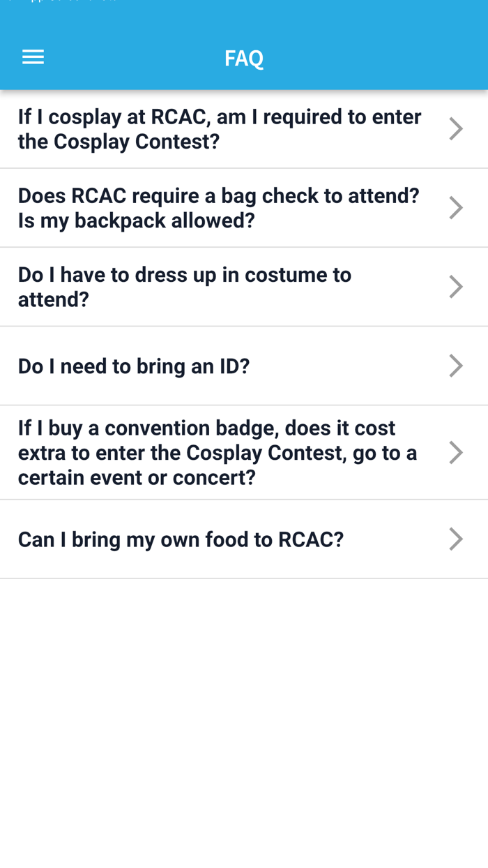Expand the convention badge cost question chevron
This screenshot has width=488, height=868.
tap(456, 452)
